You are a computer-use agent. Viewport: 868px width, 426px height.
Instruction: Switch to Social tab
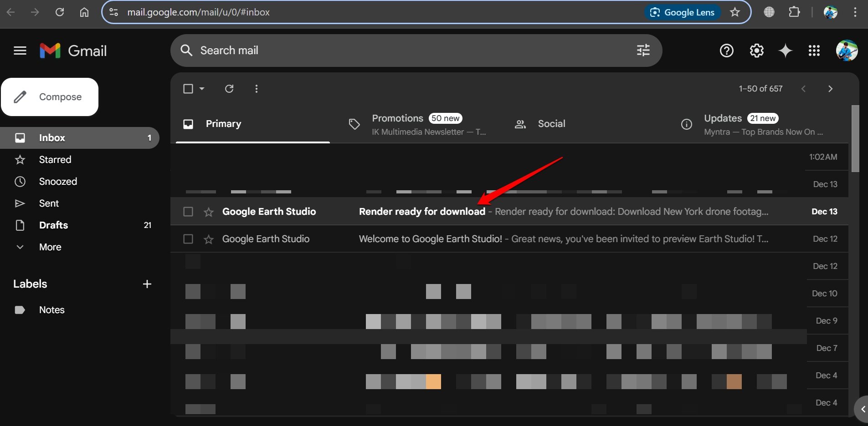584,124
